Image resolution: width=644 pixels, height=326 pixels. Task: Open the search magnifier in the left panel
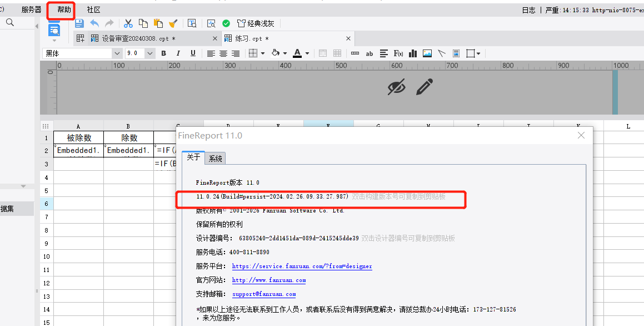[10, 22]
